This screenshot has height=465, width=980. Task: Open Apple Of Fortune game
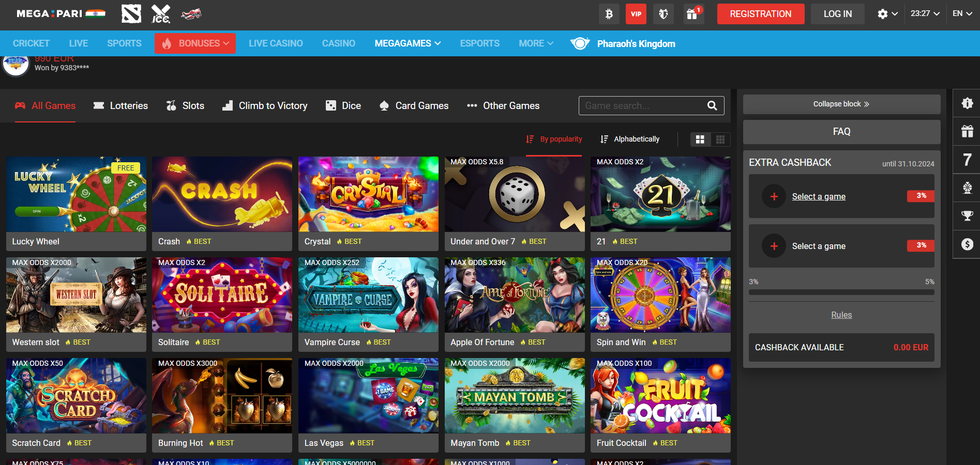515,295
